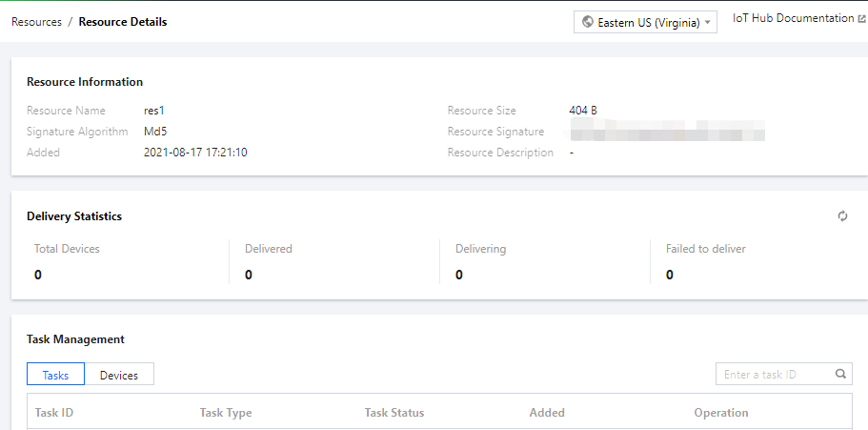
Task: Select the Tasks tab
Action: [x=56, y=375]
